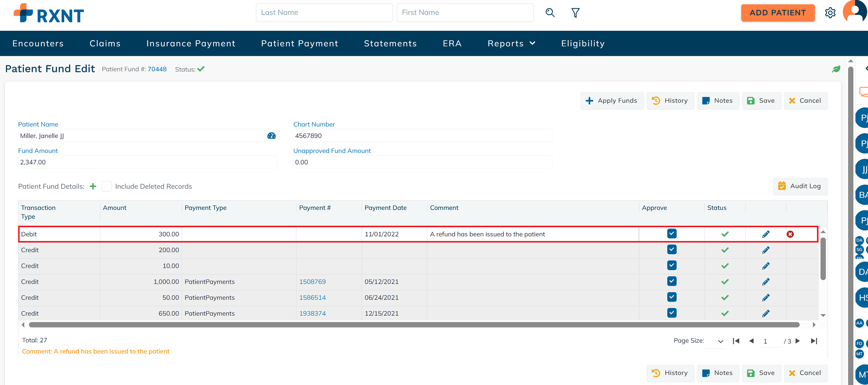Click the horizontal scrollbar under the table
868x385 pixels.
[x=414, y=325]
